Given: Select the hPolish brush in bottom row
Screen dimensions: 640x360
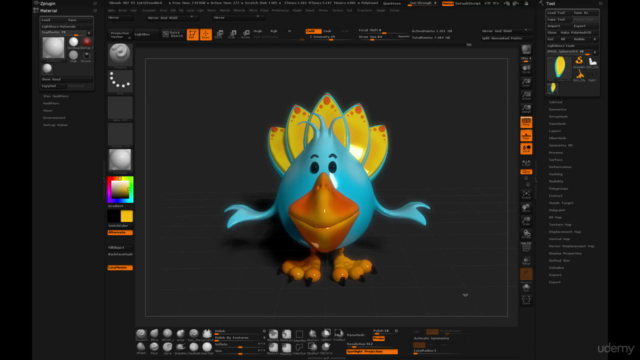Looking at the screenshot, I should click(x=141, y=348).
